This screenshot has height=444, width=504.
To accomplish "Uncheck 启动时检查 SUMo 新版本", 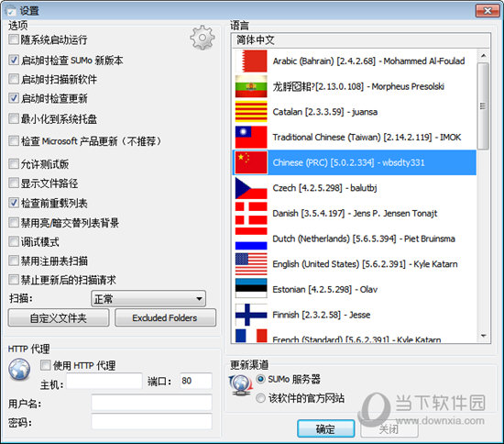I will coord(14,60).
